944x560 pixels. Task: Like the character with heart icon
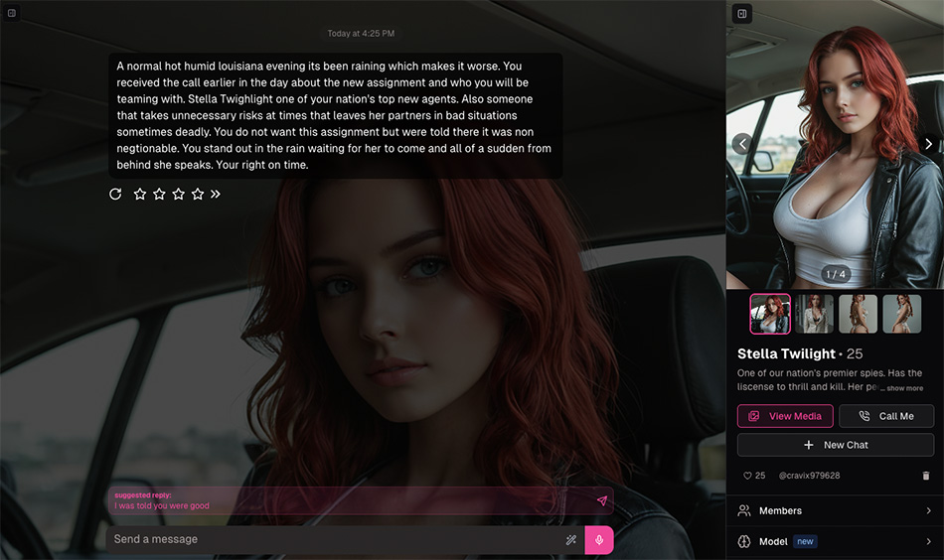pos(748,476)
